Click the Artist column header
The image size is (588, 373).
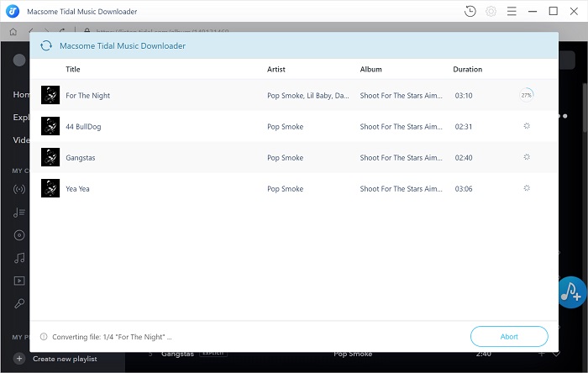pyautogui.click(x=276, y=70)
